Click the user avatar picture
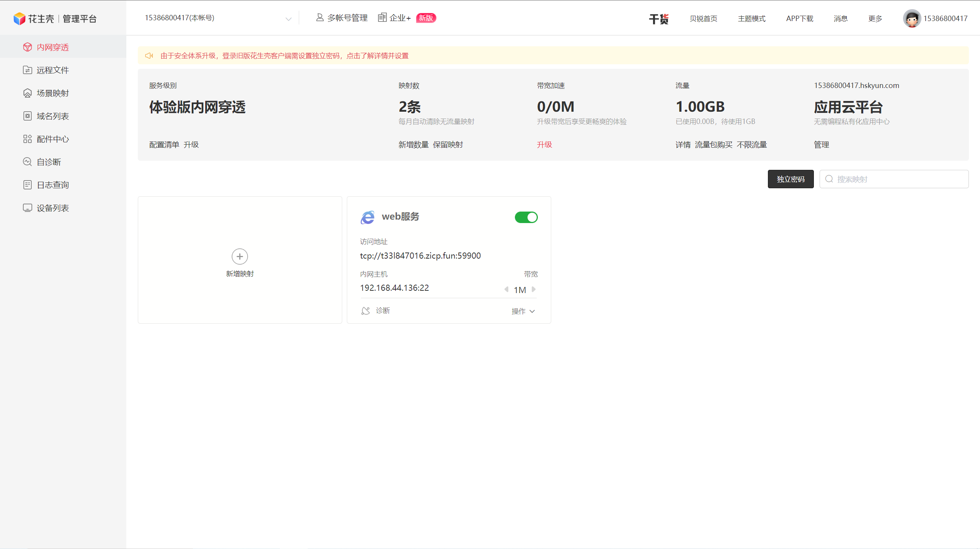 [x=911, y=18]
